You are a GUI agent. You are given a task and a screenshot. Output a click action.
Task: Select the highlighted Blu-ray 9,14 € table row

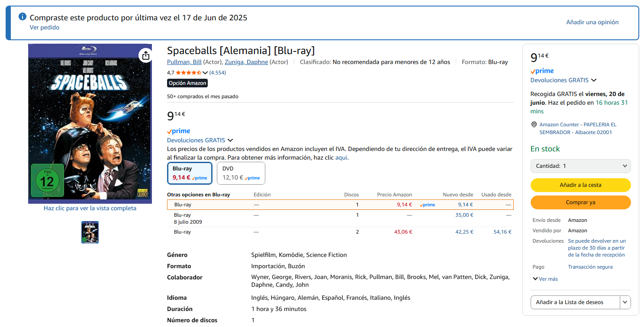[x=340, y=205]
